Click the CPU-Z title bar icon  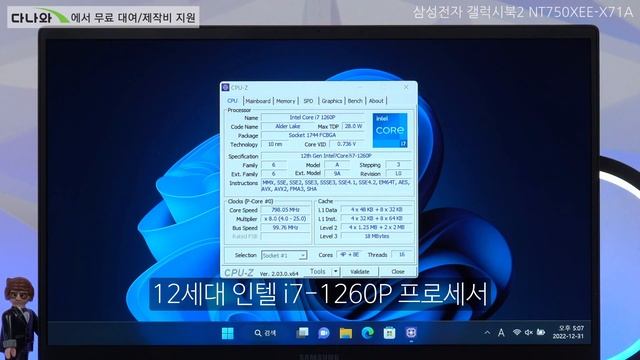click(x=225, y=87)
